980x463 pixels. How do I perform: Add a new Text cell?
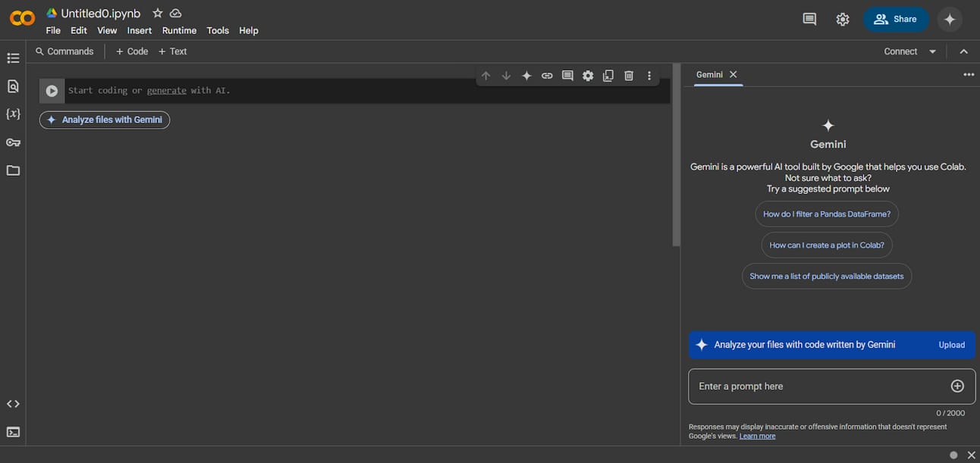click(x=173, y=52)
